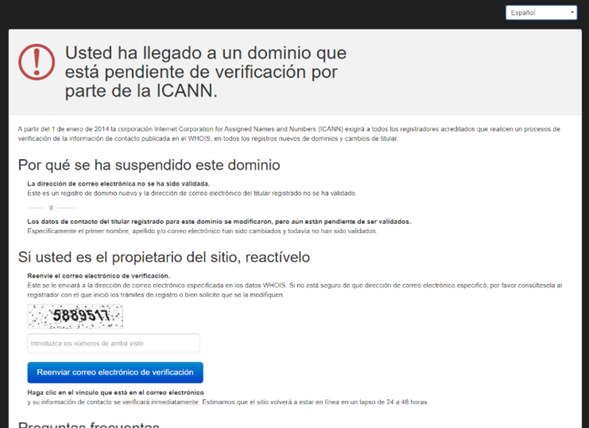
Task: Click bold text about email address not validated
Action: 118,184
